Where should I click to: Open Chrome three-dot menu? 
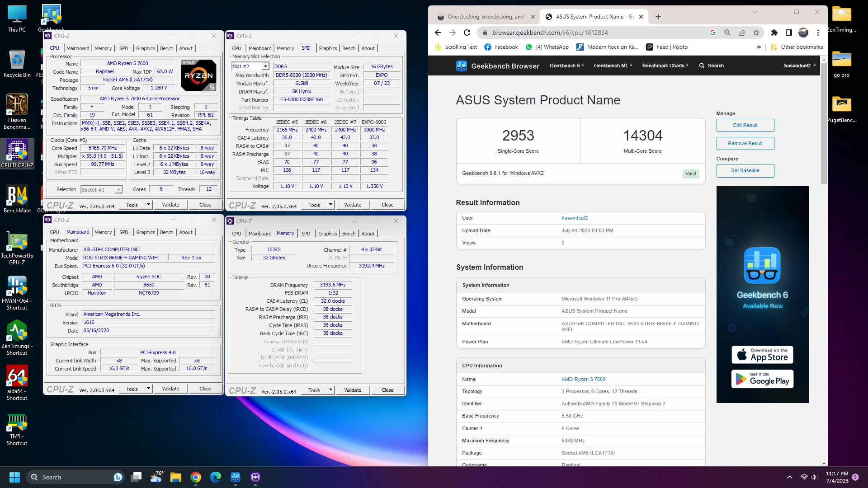pos(818,33)
